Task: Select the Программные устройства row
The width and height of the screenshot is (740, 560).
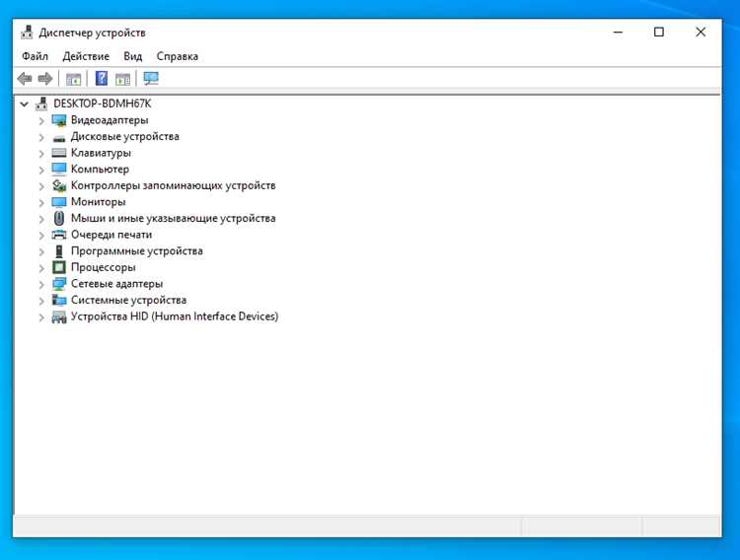Action: click(137, 251)
